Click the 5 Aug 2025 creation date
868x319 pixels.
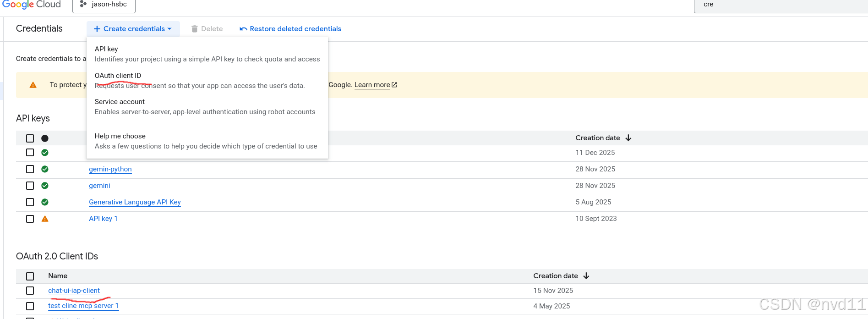593,202
